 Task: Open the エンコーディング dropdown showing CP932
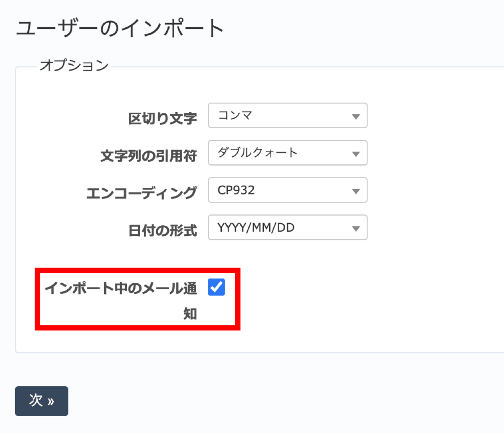(x=288, y=190)
